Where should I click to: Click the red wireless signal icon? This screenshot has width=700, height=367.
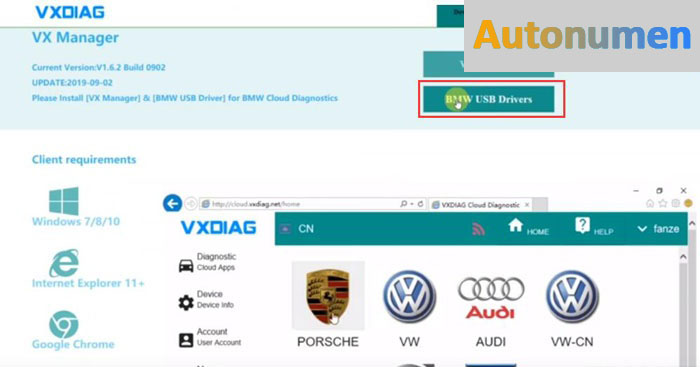(478, 229)
